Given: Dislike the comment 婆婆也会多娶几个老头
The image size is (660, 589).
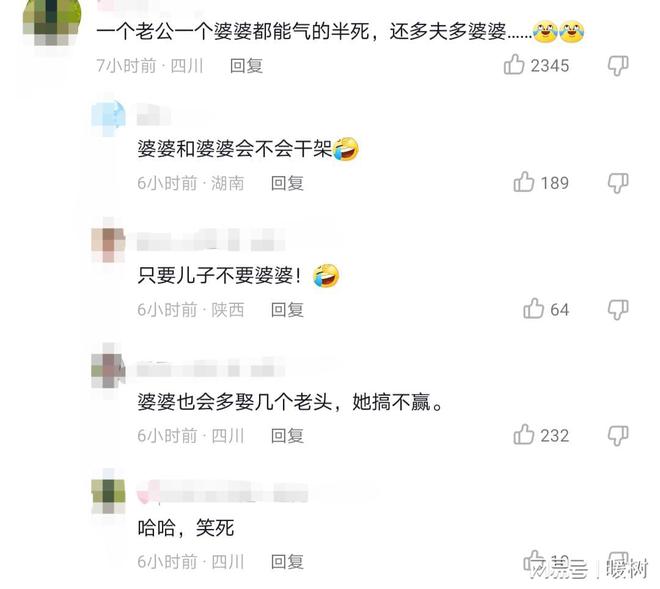Looking at the screenshot, I should [618, 436].
